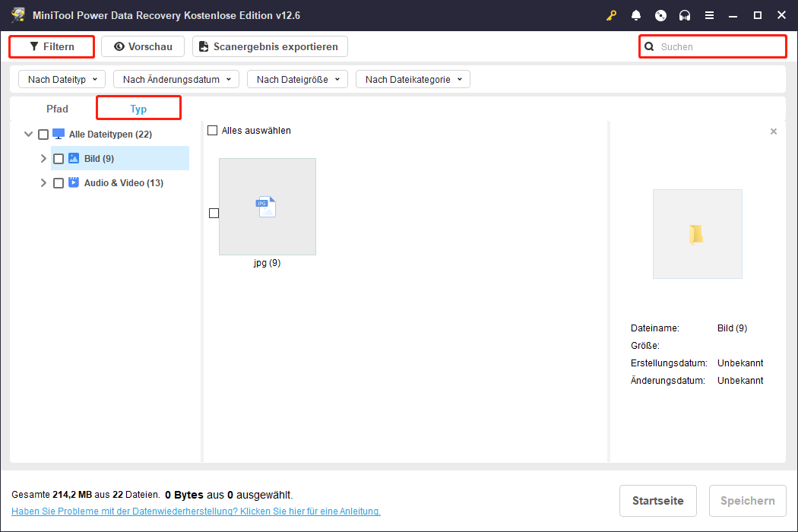Click into the Suchen search field
The height and width of the screenshot is (532, 798).
pyautogui.click(x=718, y=47)
